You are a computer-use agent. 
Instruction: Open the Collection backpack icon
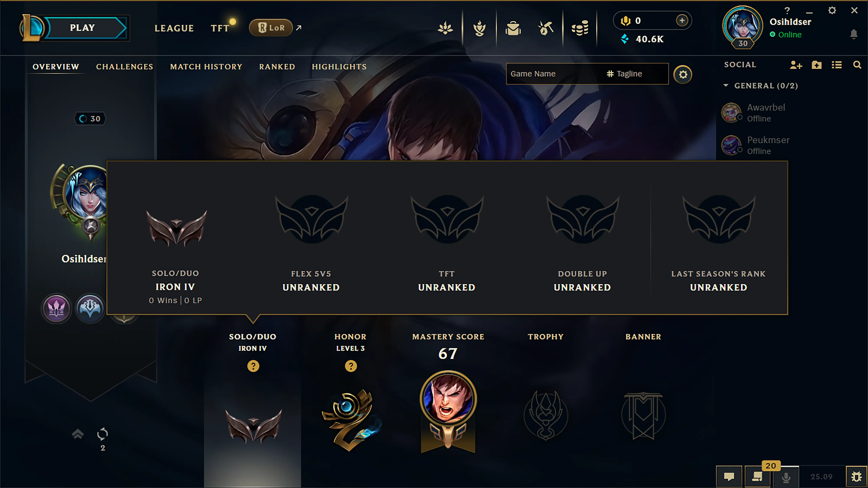tap(513, 28)
